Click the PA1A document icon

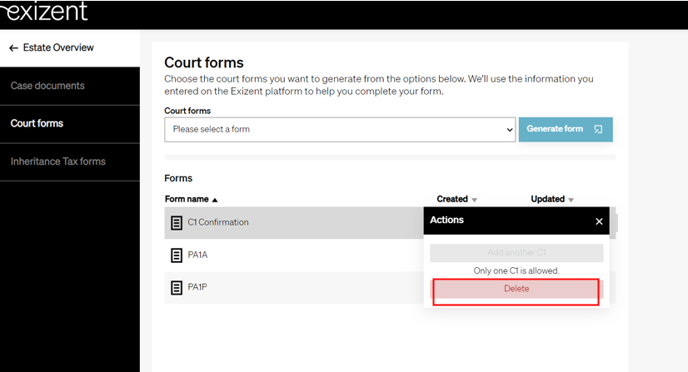click(x=176, y=255)
